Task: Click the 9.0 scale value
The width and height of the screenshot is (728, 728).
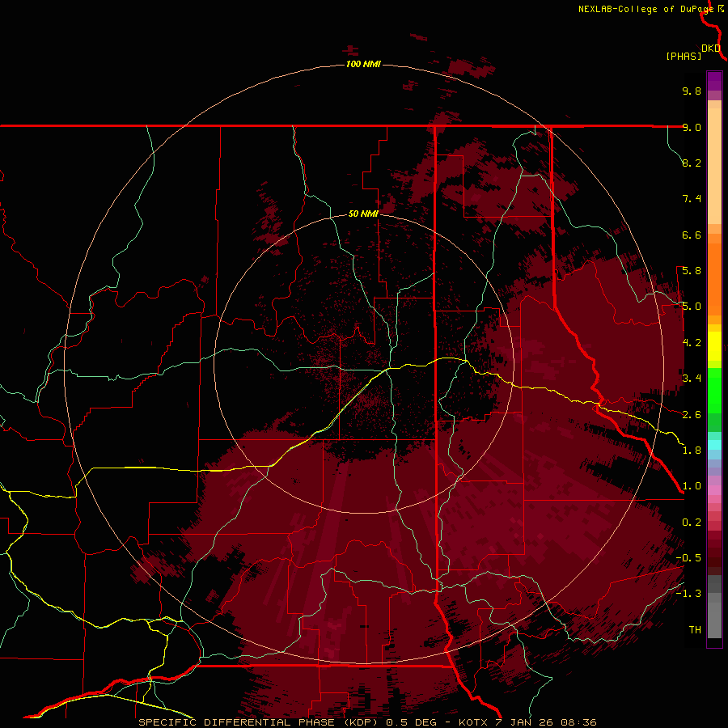Action: (x=692, y=127)
